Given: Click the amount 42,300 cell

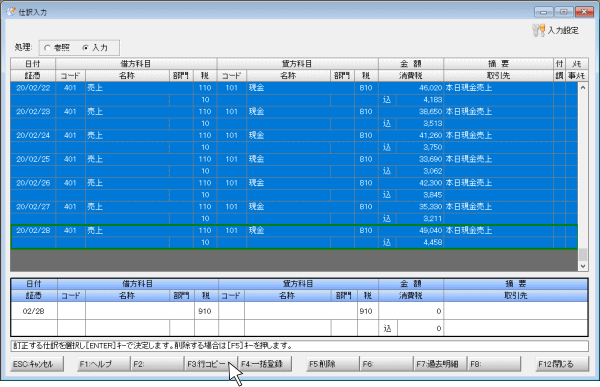Looking at the screenshot, I should pos(411,183).
